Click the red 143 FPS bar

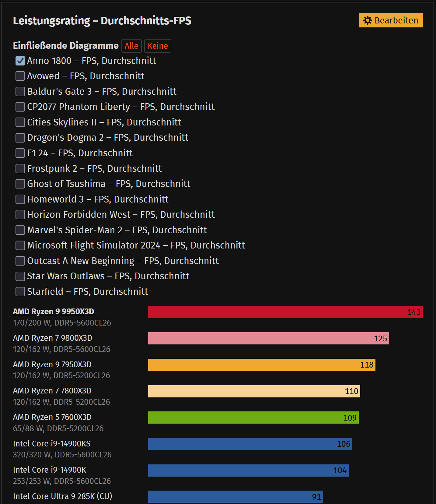point(285,312)
